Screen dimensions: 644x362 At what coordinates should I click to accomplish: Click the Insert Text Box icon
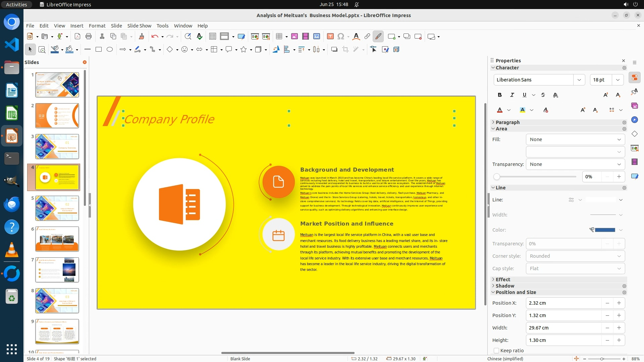click(330, 37)
